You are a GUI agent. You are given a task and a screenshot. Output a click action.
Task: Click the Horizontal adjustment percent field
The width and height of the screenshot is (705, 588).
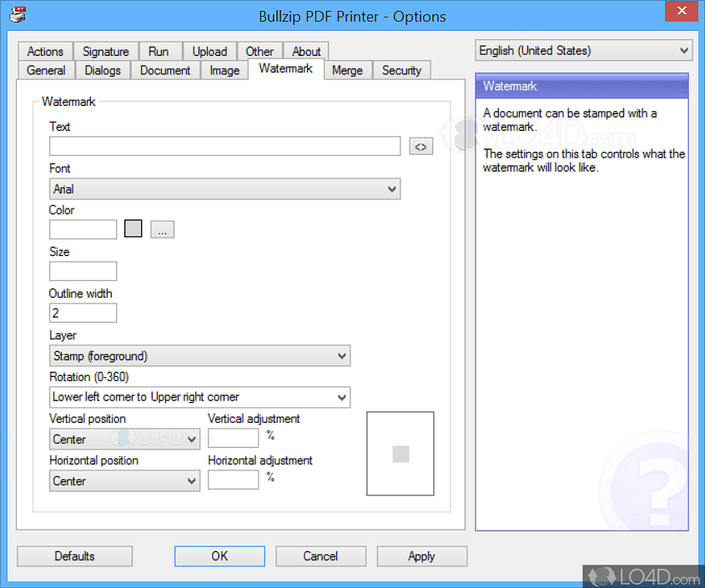(233, 480)
